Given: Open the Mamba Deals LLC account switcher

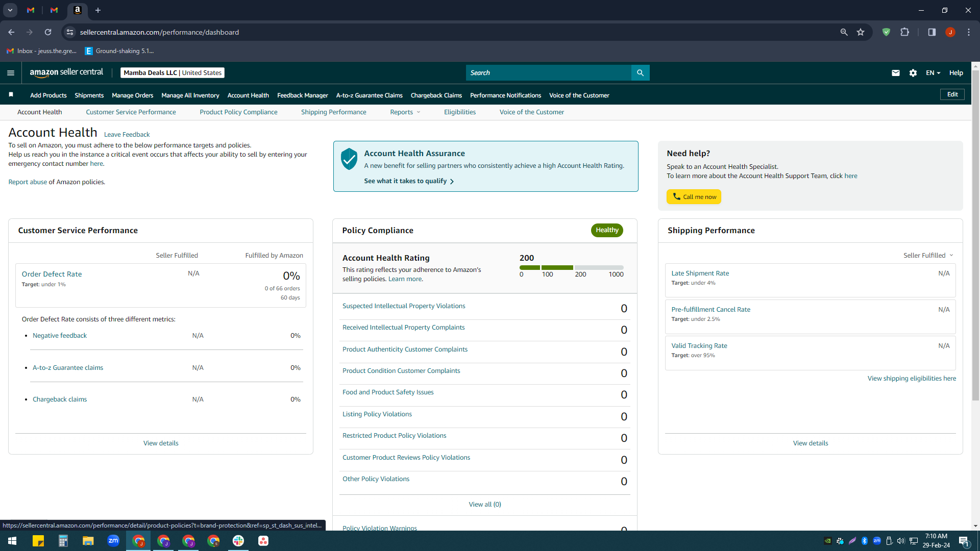Looking at the screenshot, I should [x=173, y=73].
